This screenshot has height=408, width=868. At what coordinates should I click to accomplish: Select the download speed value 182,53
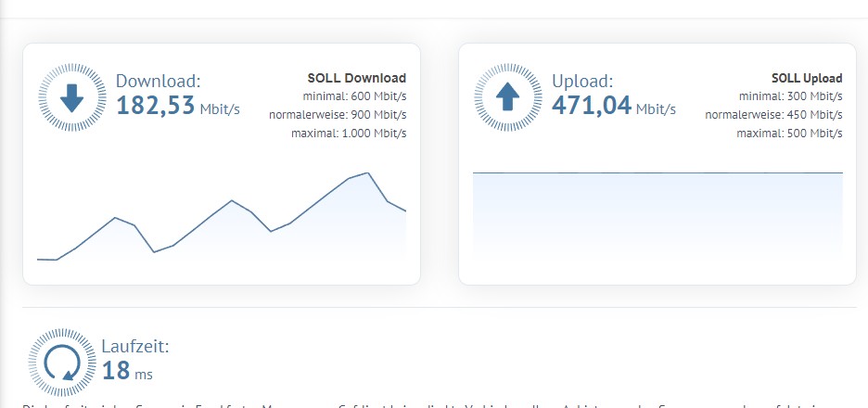(x=156, y=105)
